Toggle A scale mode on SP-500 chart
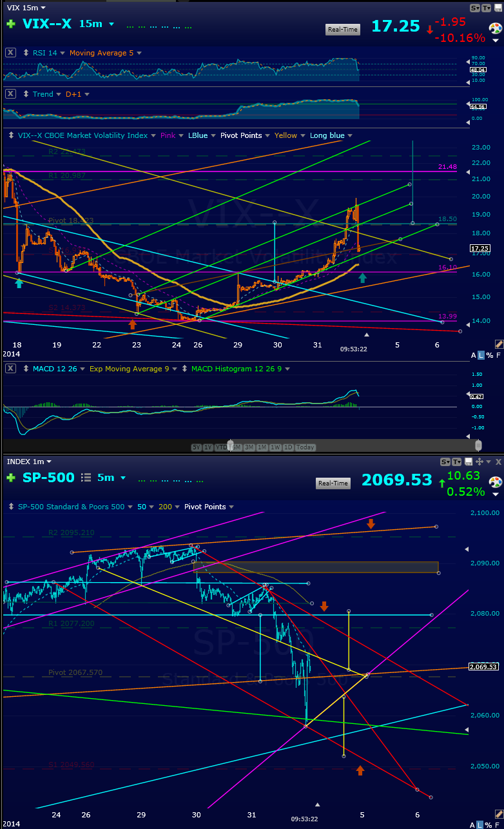Image resolution: width=504 pixels, height=829 pixels. [x=474, y=824]
